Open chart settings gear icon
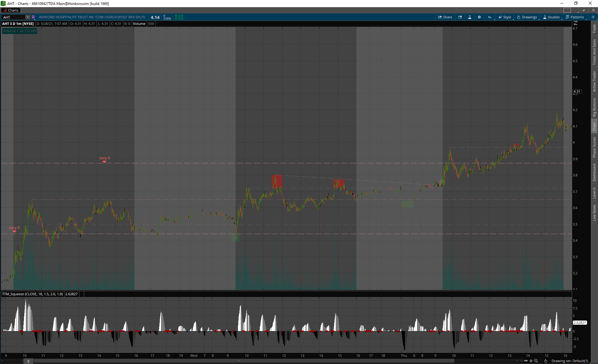This screenshot has height=364, width=598. click(x=479, y=17)
